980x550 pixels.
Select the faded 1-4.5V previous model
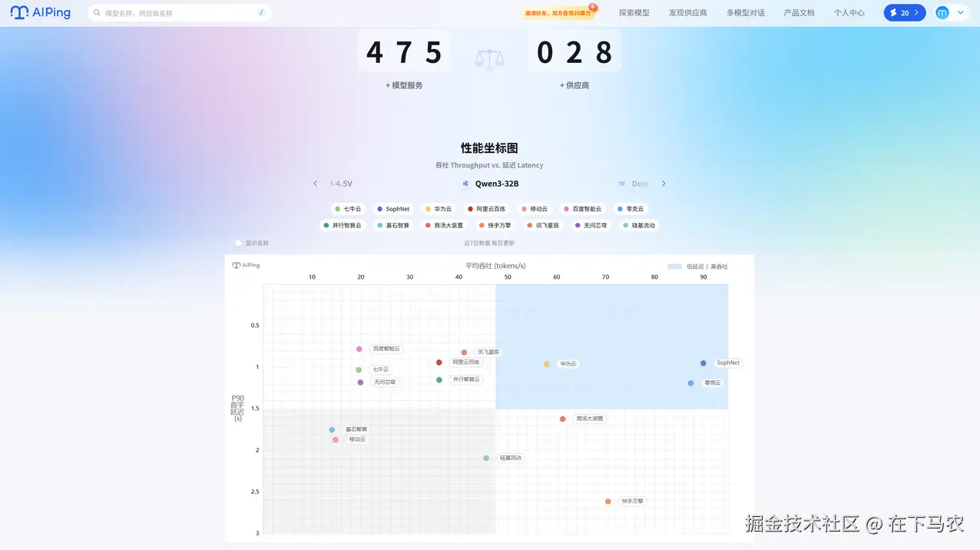click(341, 184)
